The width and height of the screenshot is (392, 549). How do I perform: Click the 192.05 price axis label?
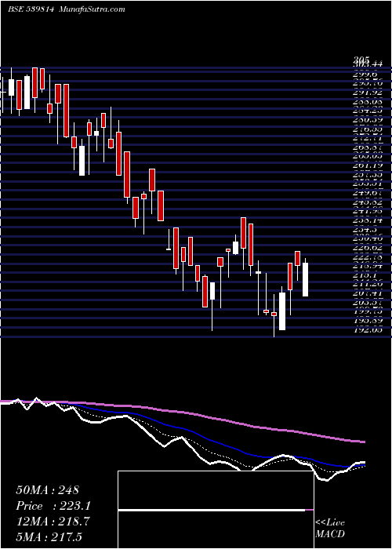tap(368, 329)
